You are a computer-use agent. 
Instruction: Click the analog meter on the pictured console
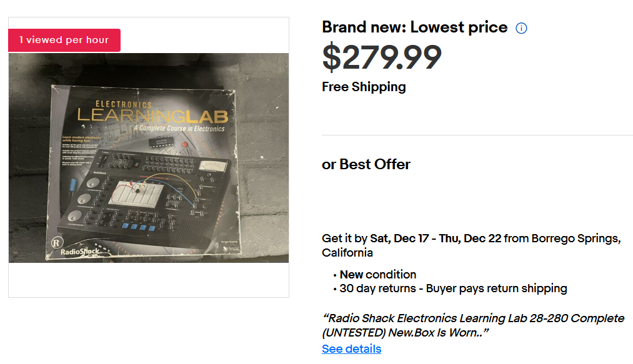pyautogui.click(x=212, y=166)
